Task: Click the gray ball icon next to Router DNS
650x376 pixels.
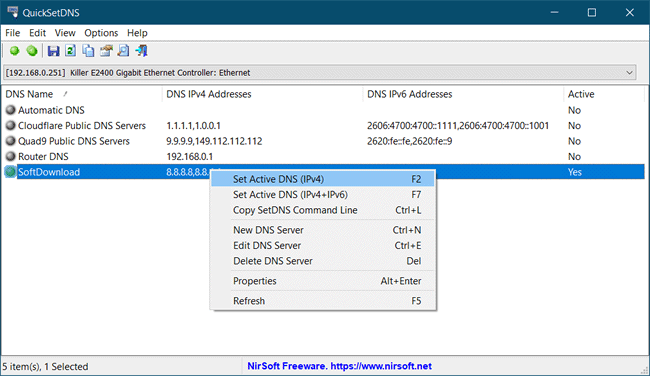Action: point(11,156)
